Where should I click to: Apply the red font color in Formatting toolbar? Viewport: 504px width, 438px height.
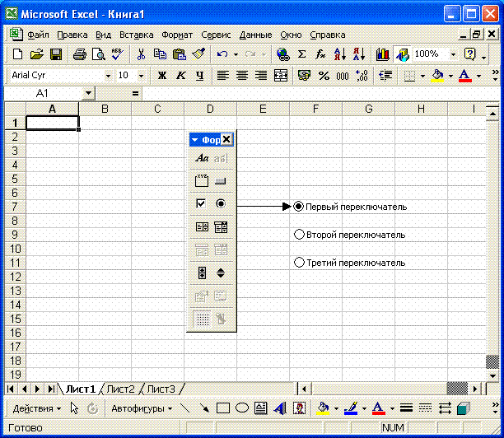tap(464, 76)
